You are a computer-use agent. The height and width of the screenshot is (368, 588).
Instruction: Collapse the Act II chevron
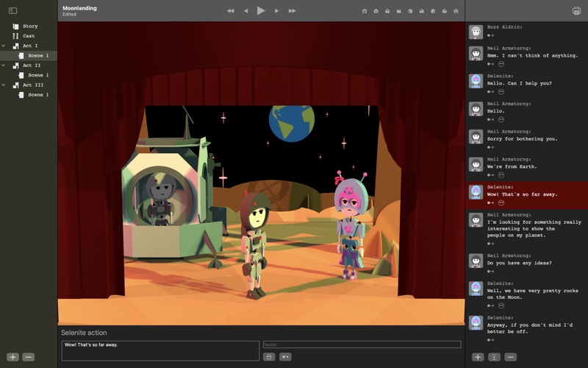coord(4,66)
